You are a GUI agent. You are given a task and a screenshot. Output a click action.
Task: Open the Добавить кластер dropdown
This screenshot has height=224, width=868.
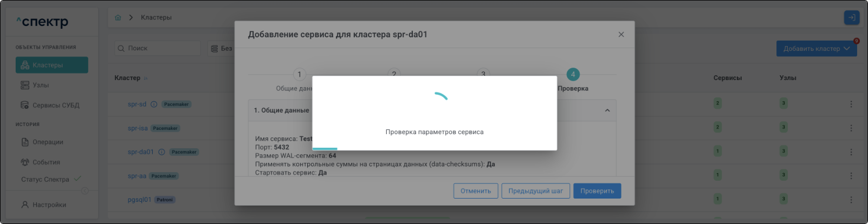pyautogui.click(x=816, y=49)
